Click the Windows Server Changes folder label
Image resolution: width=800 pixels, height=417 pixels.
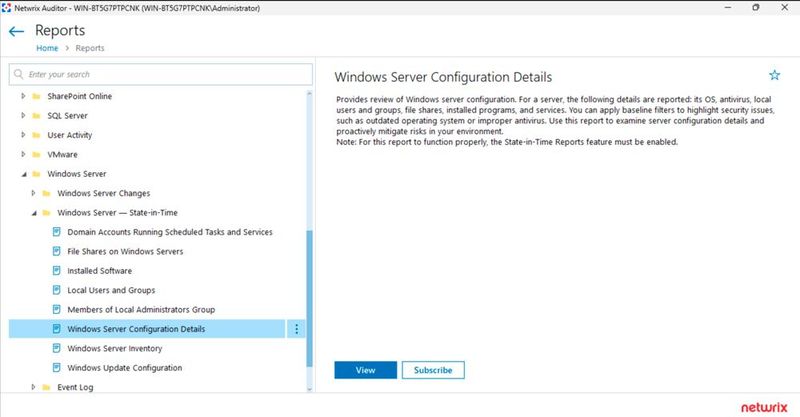(104, 193)
